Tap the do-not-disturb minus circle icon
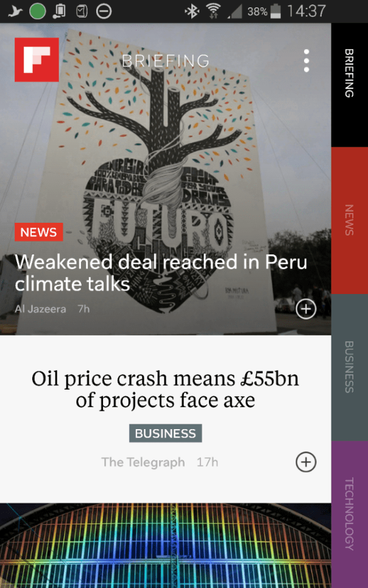Image resolution: width=368 pixels, height=588 pixels. 104,11
